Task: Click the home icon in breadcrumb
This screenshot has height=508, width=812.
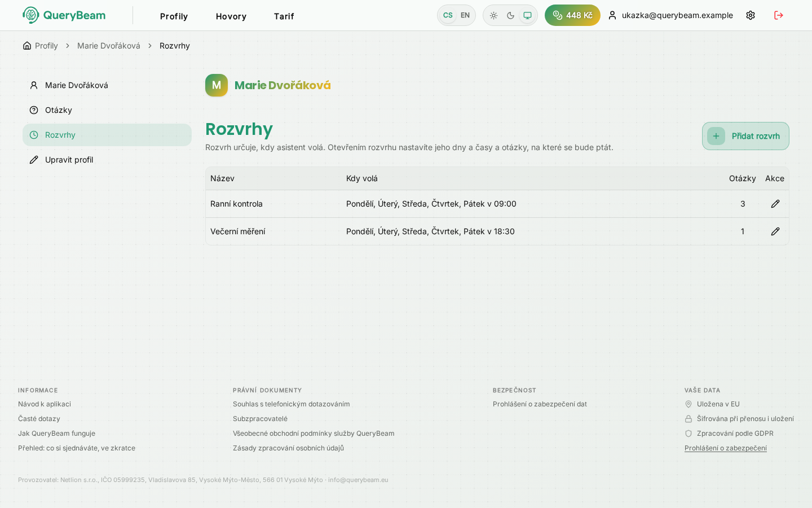Action: (27, 46)
